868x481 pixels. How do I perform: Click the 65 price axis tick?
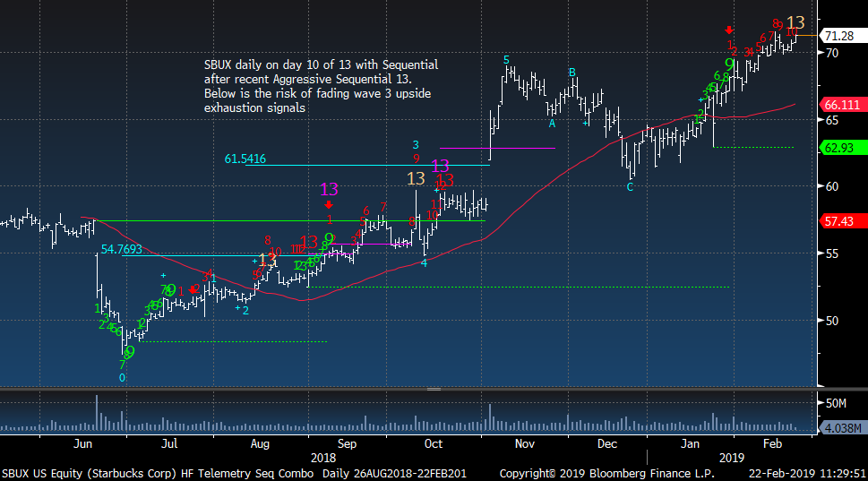point(831,120)
